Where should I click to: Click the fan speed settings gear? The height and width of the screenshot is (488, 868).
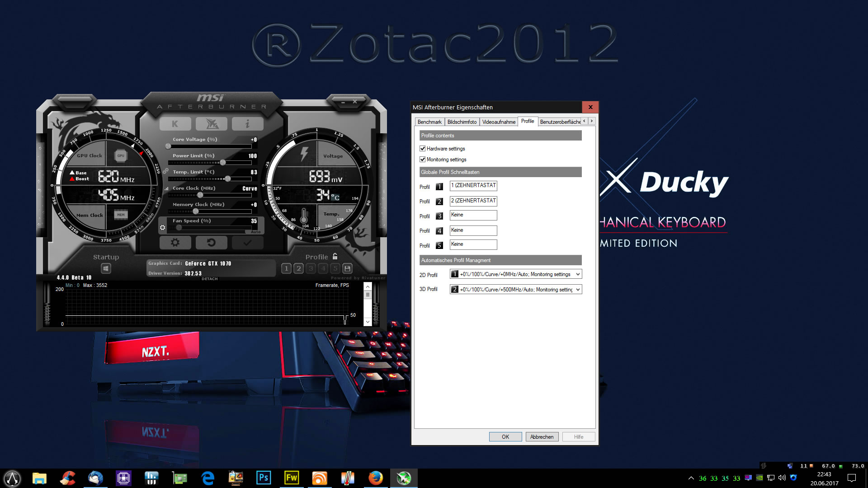[163, 228]
